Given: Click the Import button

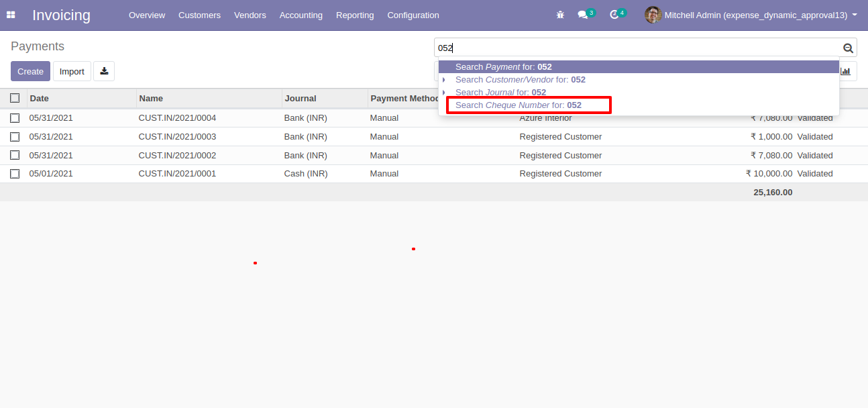Looking at the screenshot, I should tap(72, 71).
